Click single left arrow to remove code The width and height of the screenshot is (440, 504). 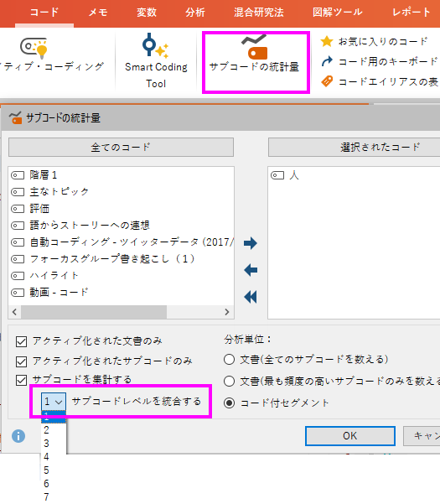pyautogui.click(x=251, y=270)
